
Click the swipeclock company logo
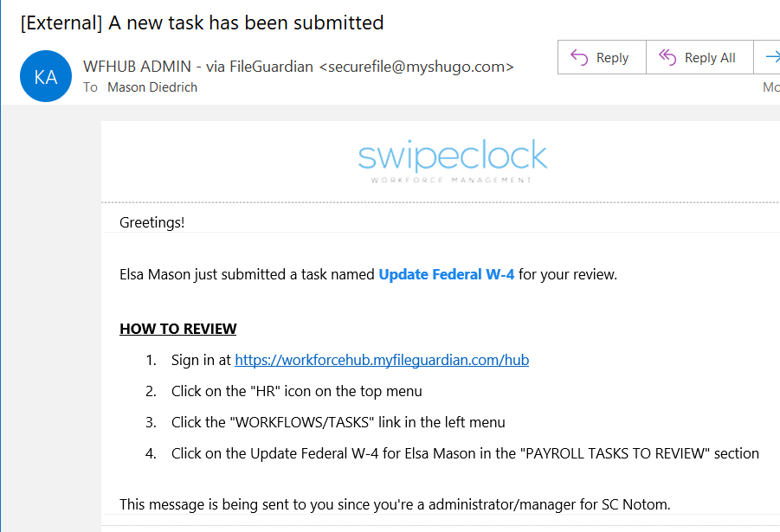tap(452, 156)
